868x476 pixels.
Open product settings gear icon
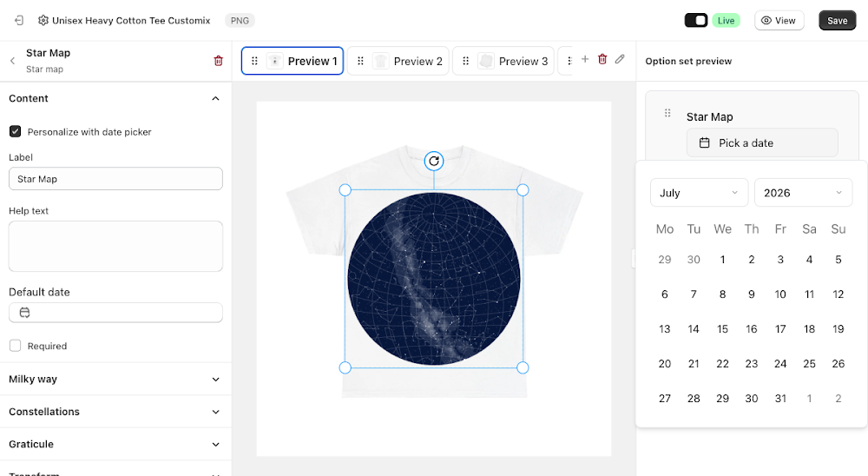tap(43, 21)
